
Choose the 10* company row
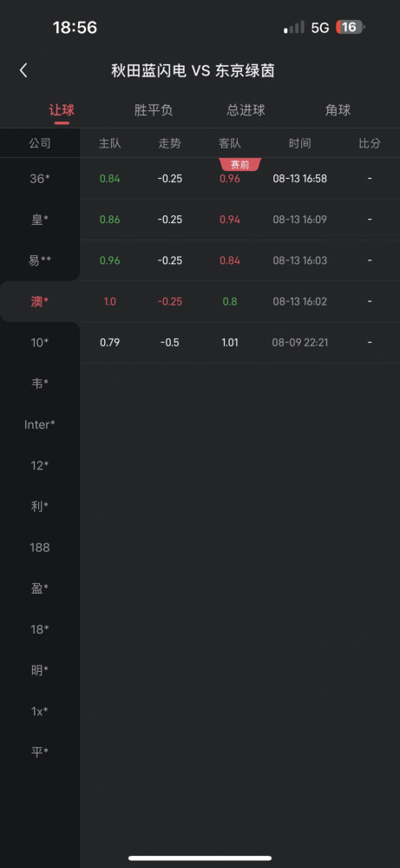point(40,342)
